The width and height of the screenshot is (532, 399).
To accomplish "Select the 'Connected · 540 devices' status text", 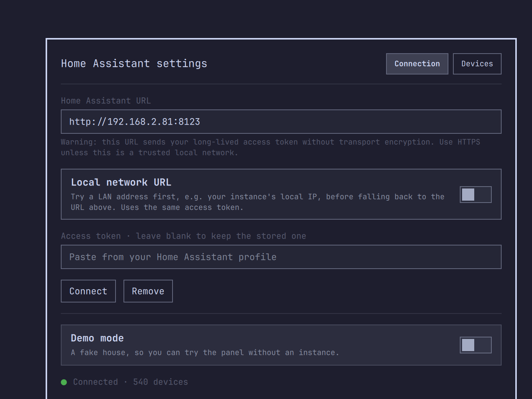I will (130, 382).
